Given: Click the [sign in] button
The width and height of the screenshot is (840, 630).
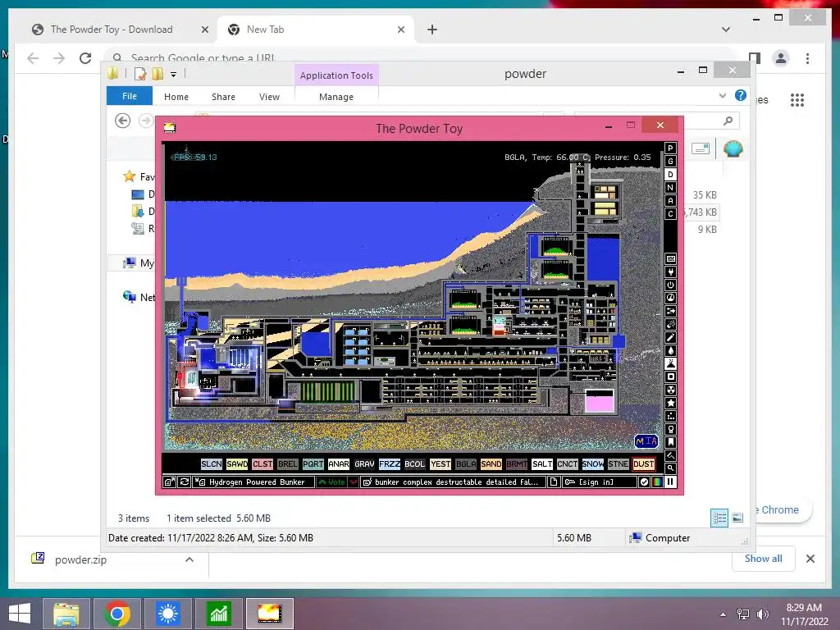Looking at the screenshot, I should [x=600, y=482].
